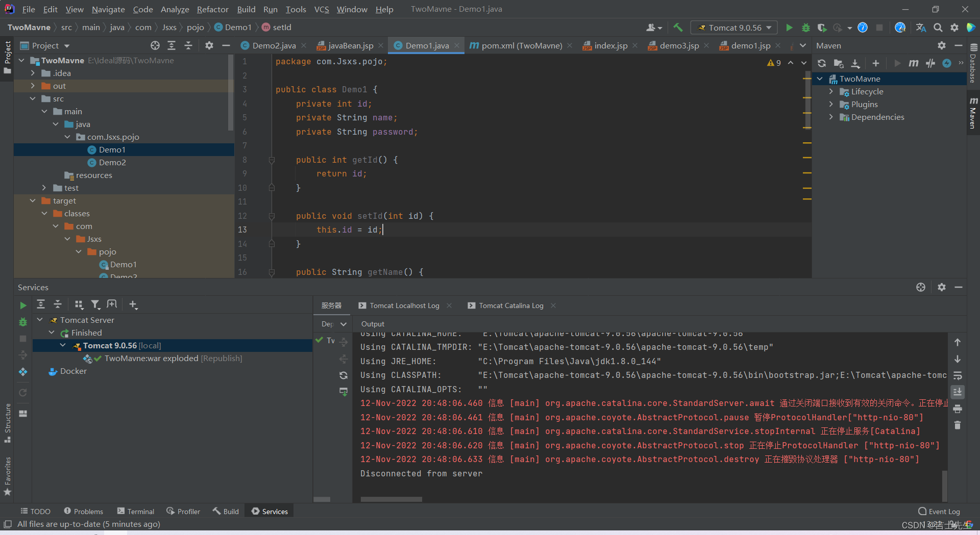Add Maven project with plus icon
Screen dimensions: 980x535
point(876,63)
